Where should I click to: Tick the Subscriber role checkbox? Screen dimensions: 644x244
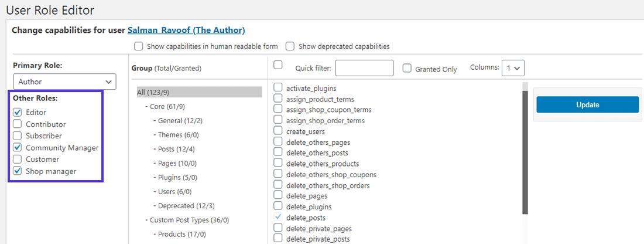point(18,135)
